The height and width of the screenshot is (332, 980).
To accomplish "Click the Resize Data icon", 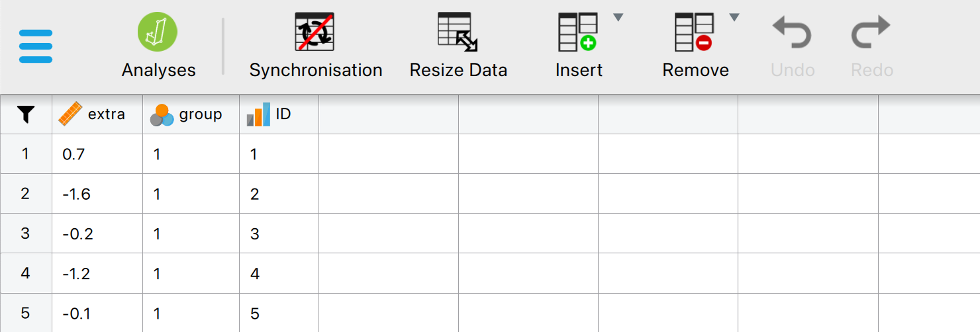I will [x=458, y=32].
